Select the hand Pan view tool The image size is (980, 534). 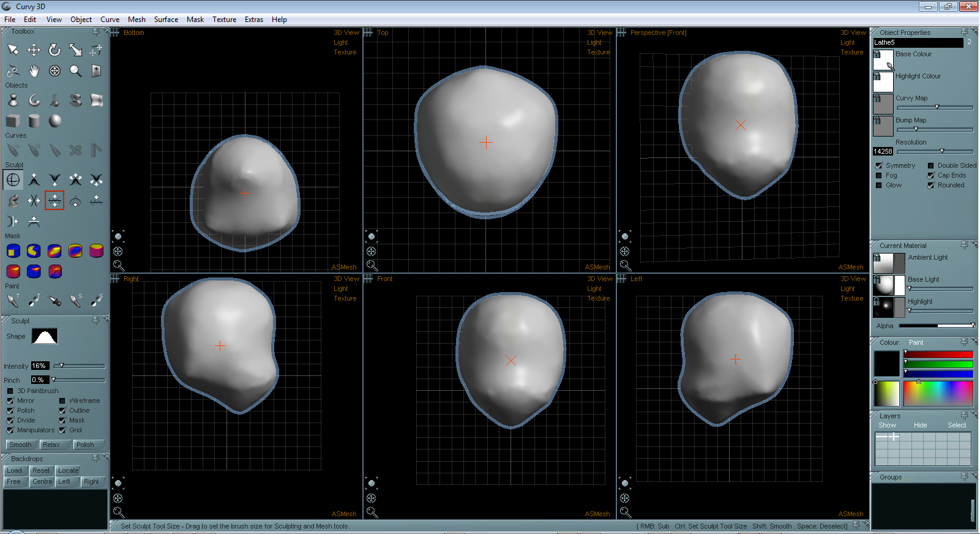coord(34,71)
